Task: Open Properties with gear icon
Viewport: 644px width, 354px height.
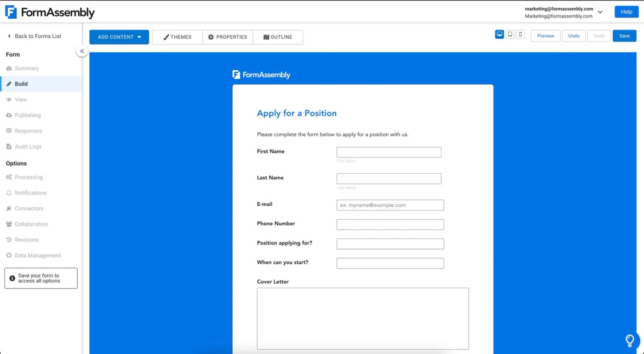Action: [x=228, y=37]
